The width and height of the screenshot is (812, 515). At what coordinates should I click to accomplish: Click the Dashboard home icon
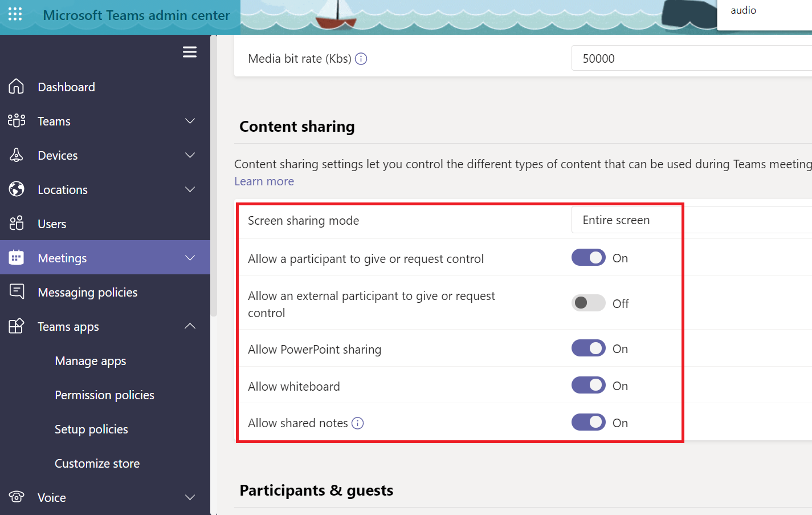click(x=17, y=87)
